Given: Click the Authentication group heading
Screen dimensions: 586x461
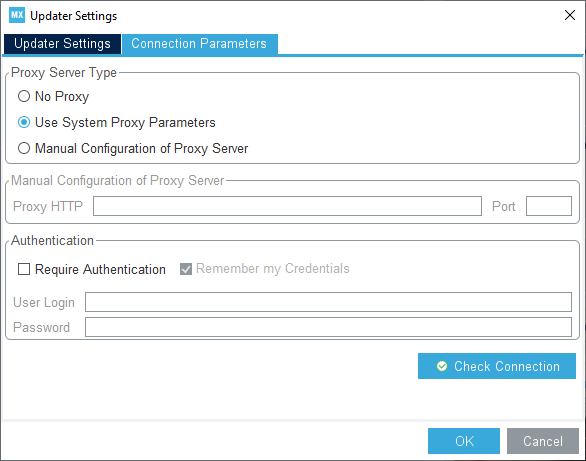Looking at the screenshot, I should pos(52,241).
